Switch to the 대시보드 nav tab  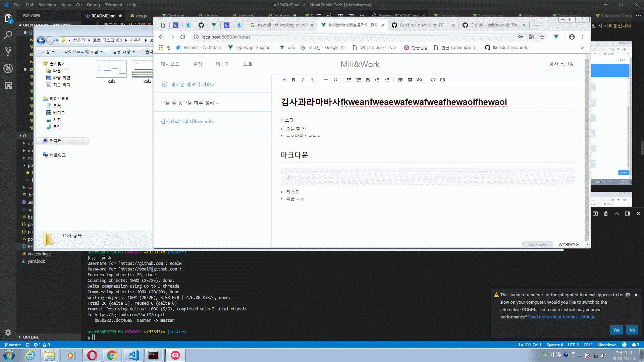tap(170, 64)
